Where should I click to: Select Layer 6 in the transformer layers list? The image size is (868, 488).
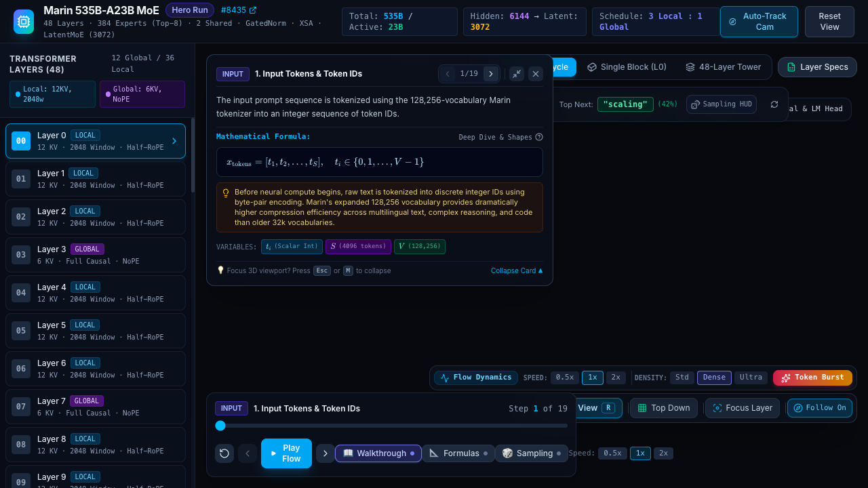pyautogui.click(x=96, y=369)
